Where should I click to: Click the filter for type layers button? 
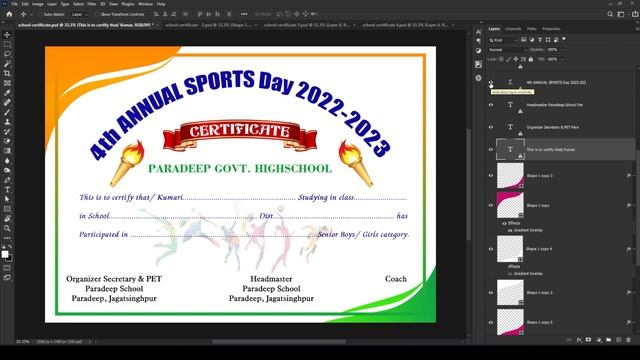tap(540, 40)
